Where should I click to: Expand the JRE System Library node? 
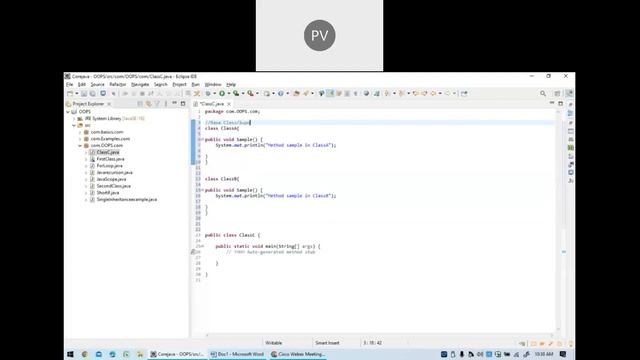coord(74,119)
